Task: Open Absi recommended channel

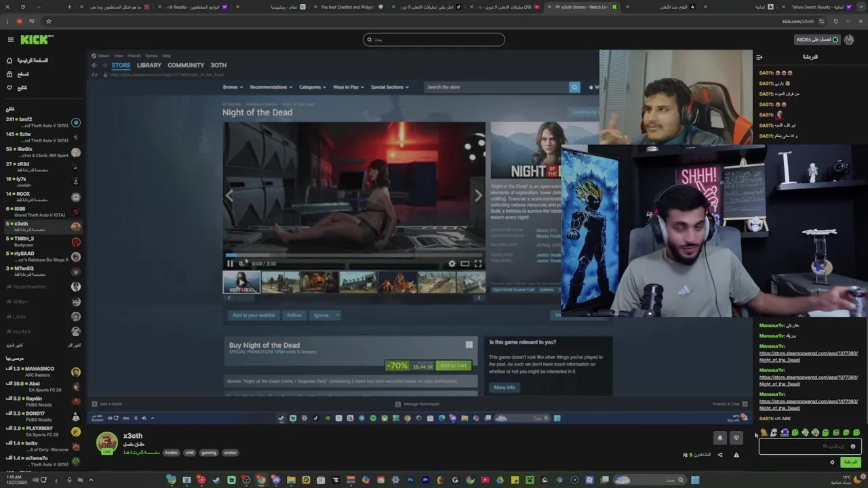Action: (43, 387)
